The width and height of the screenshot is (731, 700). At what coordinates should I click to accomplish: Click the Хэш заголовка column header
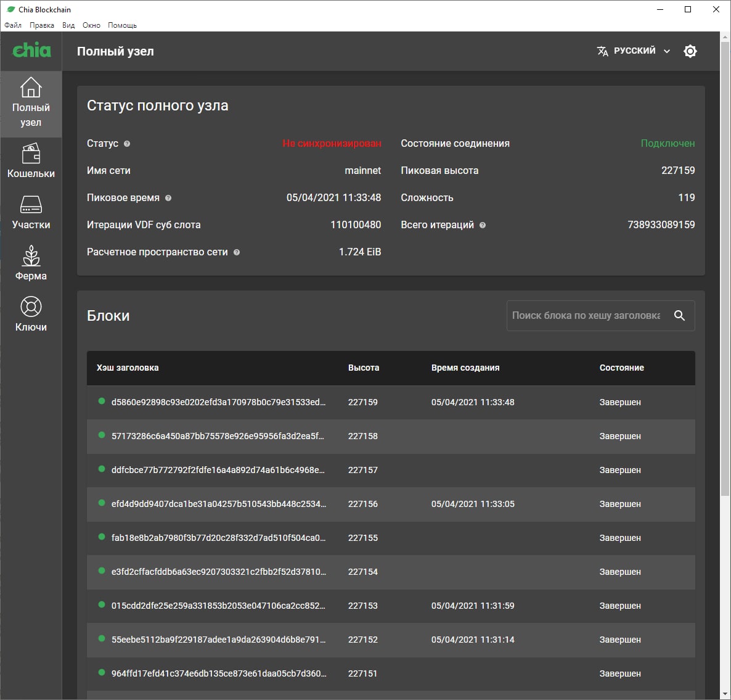coord(127,368)
